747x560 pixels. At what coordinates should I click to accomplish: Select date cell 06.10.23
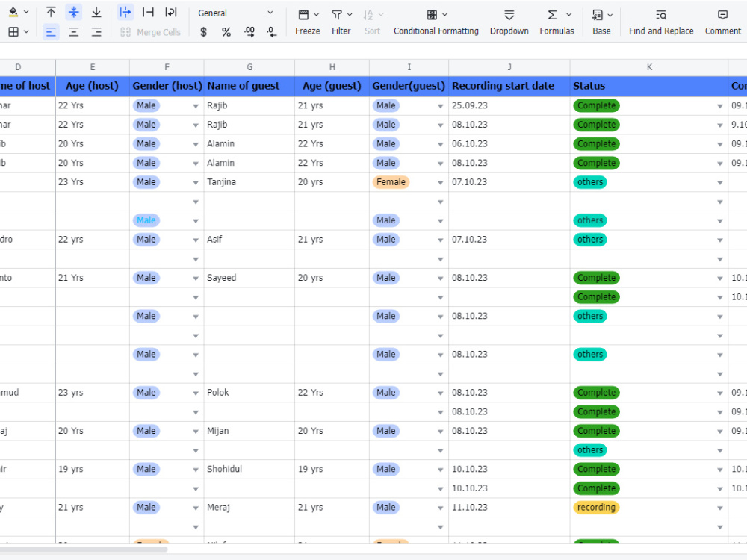click(x=509, y=144)
